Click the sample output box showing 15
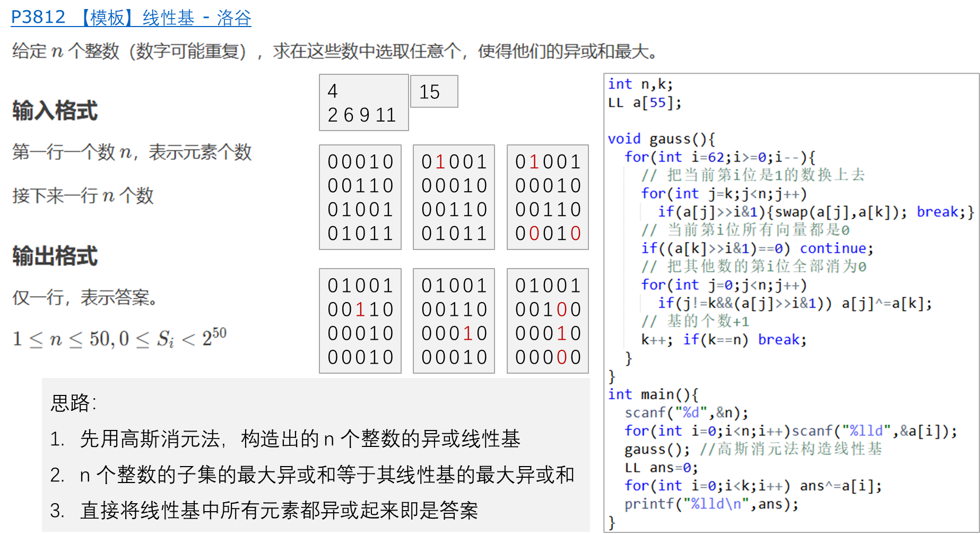 (434, 91)
